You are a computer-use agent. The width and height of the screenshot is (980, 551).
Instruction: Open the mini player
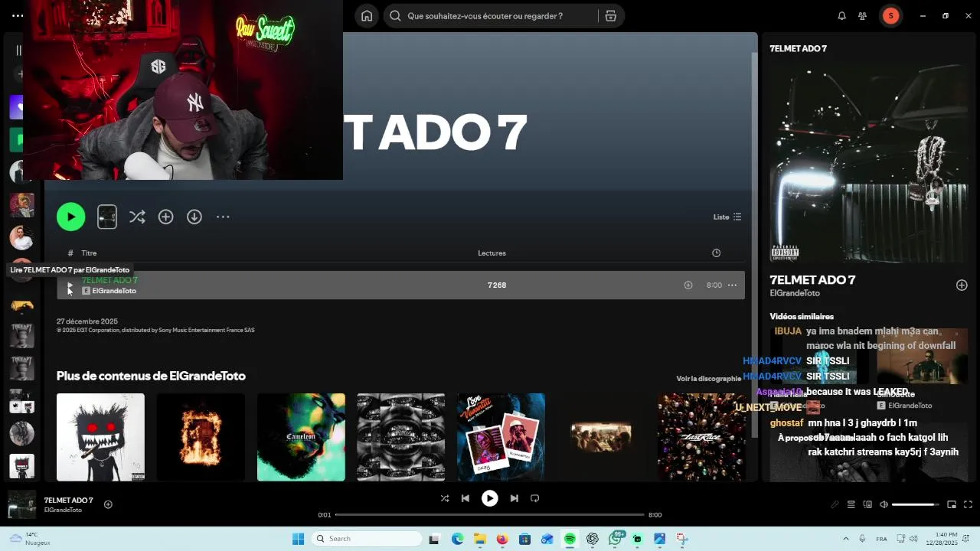(x=952, y=505)
